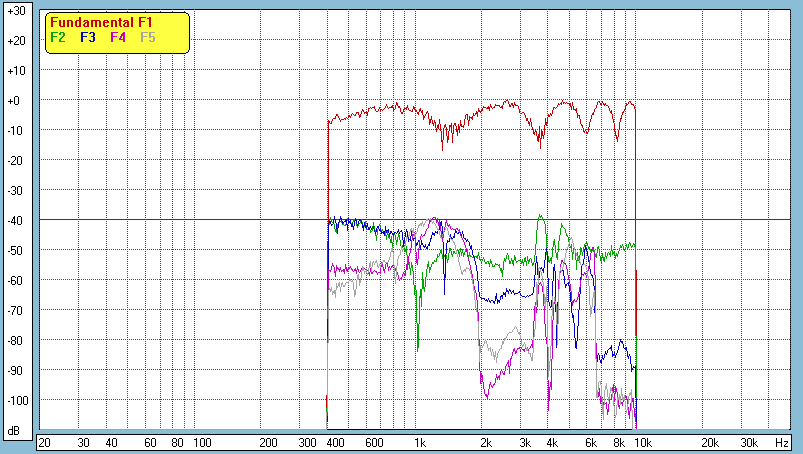Select the gray F5 legend entry

click(148, 37)
